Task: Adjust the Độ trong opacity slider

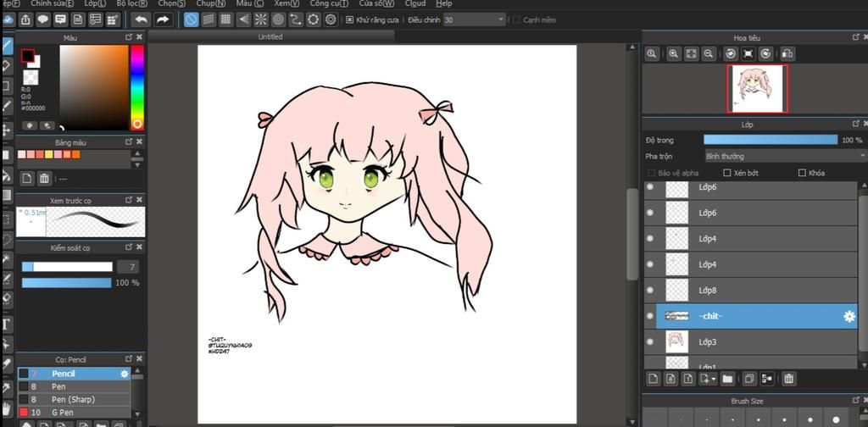Action: 770,140
